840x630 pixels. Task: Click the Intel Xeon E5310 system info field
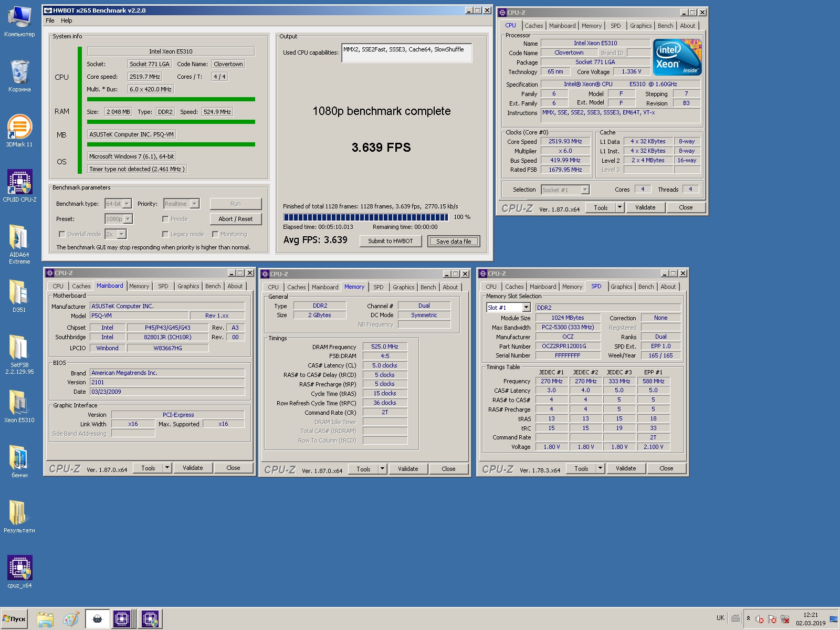click(171, 51)
